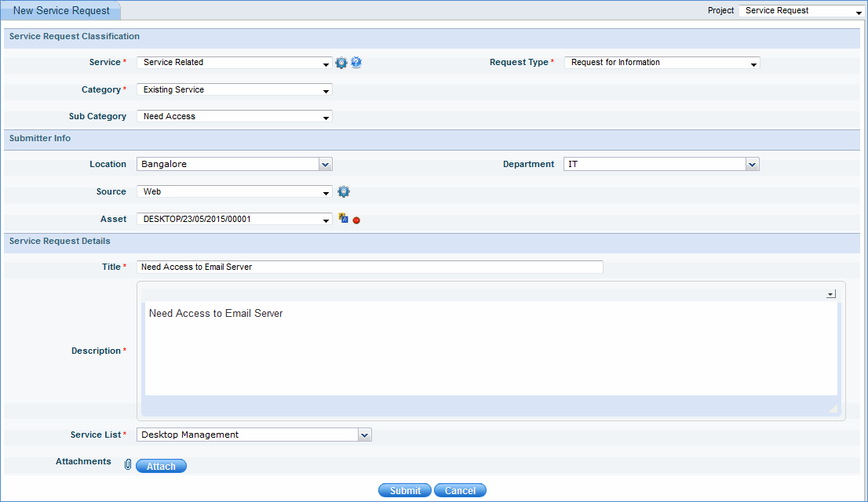Click the help icon beside the Service dropdown
The height and width of the screenshot is (502, 868).
356,63
